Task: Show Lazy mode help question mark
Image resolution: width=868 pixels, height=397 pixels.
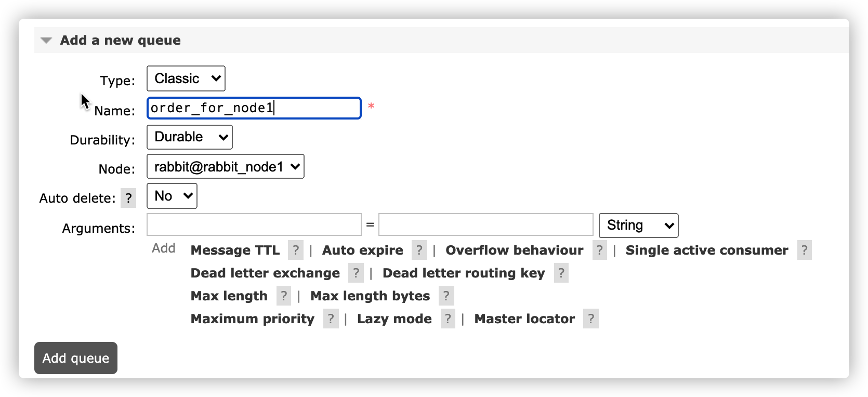Action: (448, 319)
